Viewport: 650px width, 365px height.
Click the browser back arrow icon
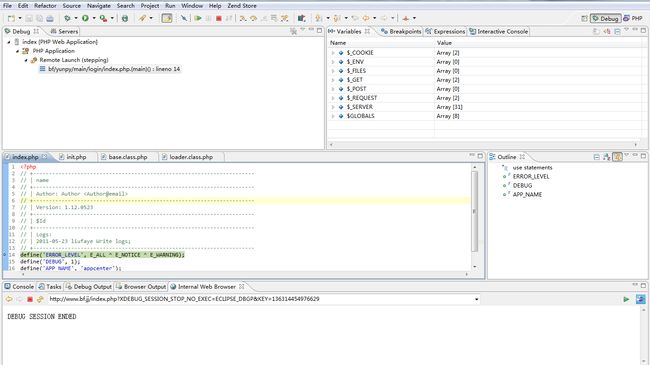[x=9, y=299]
